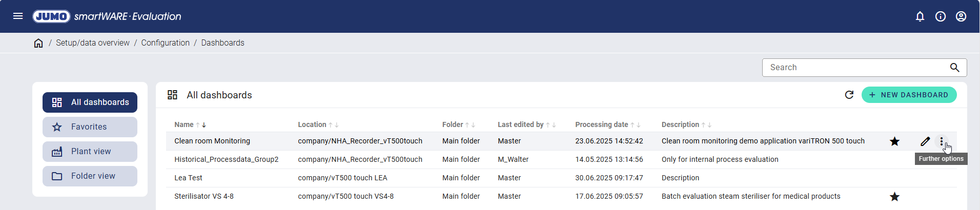This screenshot has height=210, width=980.
Task: Go to Setup/data overview breadcrumb
Action: click(93, 43)
